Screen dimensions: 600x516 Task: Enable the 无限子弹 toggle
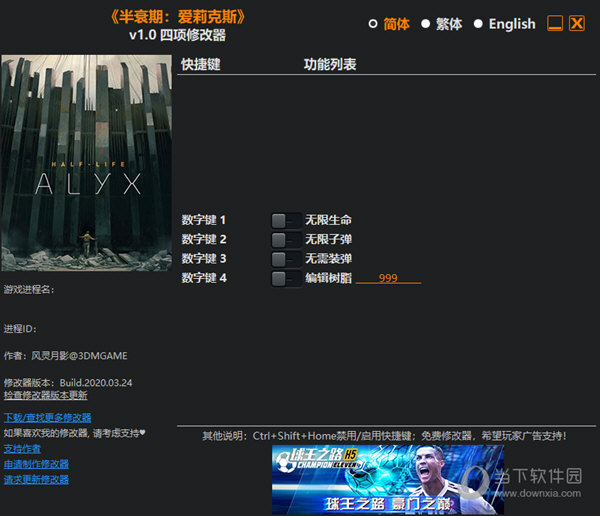tap(286, 240)
